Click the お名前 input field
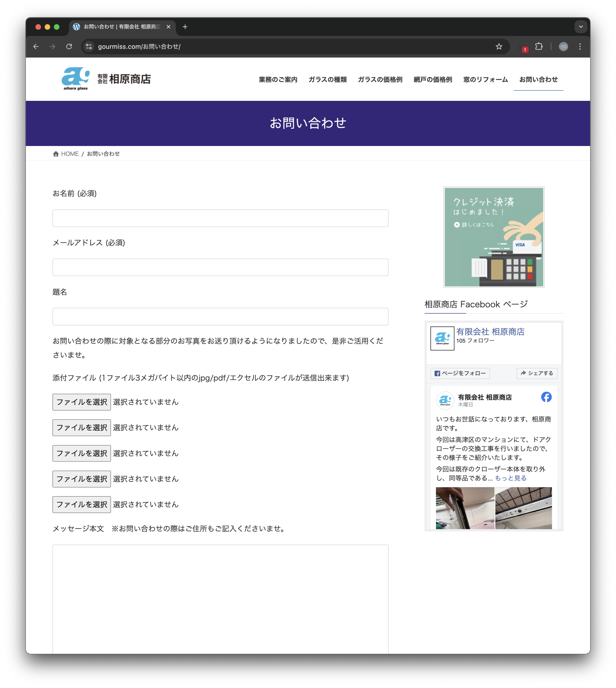Viewport: 616px width, 688px height. pos(220,218)
